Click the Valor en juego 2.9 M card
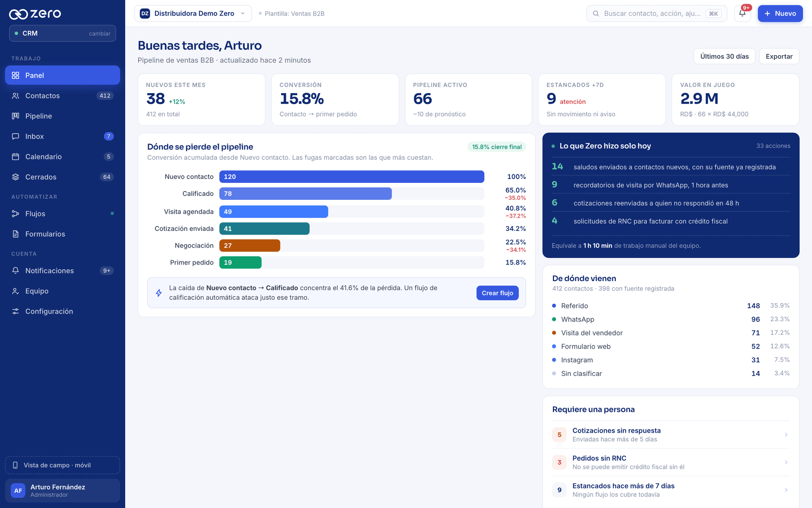The image size is (812, 508). coord(735,99)
